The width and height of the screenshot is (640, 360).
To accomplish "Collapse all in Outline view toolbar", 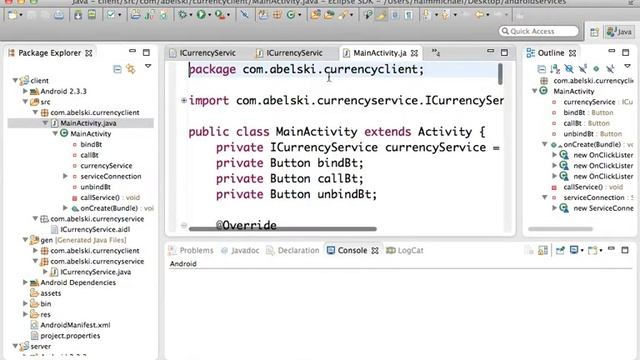I will tap(541, 69).
